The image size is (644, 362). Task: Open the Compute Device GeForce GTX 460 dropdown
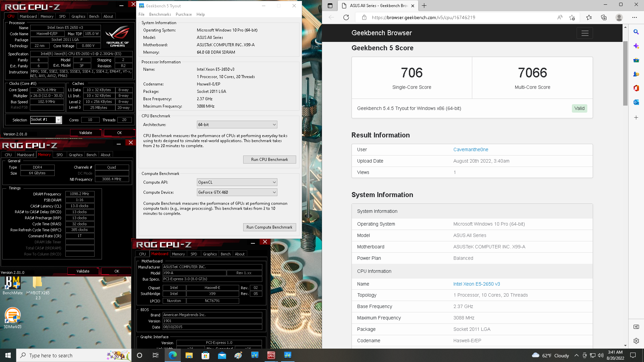pos(237,192)
